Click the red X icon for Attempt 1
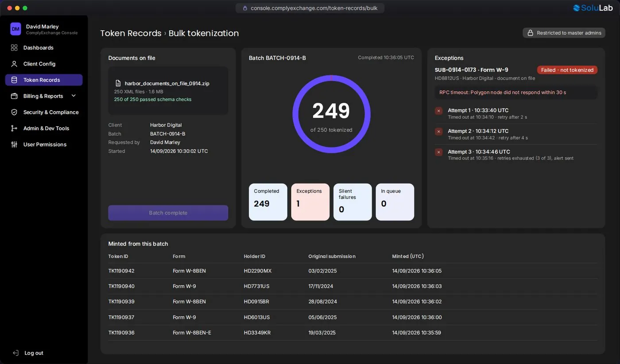 click(x=438, y=111)
